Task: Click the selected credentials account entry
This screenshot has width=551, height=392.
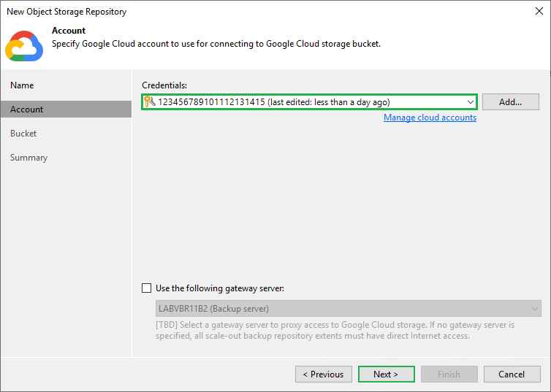Action: [274, 102]
